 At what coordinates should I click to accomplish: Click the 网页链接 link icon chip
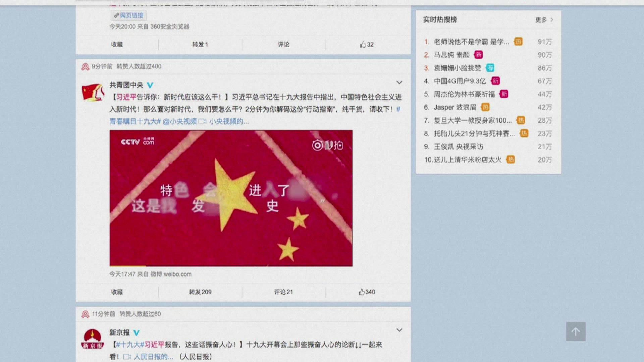click(128, 15)
